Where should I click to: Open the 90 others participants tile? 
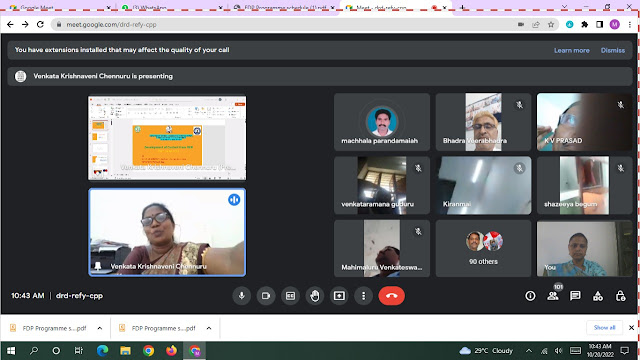pyautogui.click(x=483, y=249)
